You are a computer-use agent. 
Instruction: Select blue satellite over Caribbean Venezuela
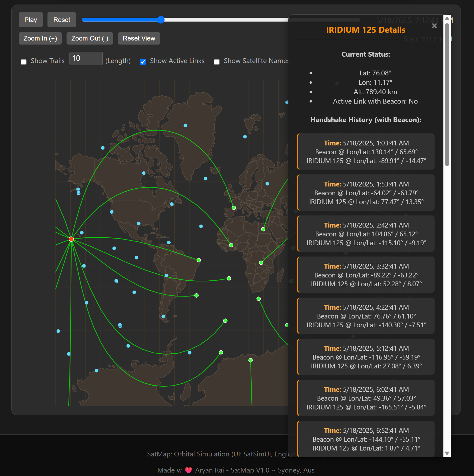pyautogui.click(x=169, y=242)
